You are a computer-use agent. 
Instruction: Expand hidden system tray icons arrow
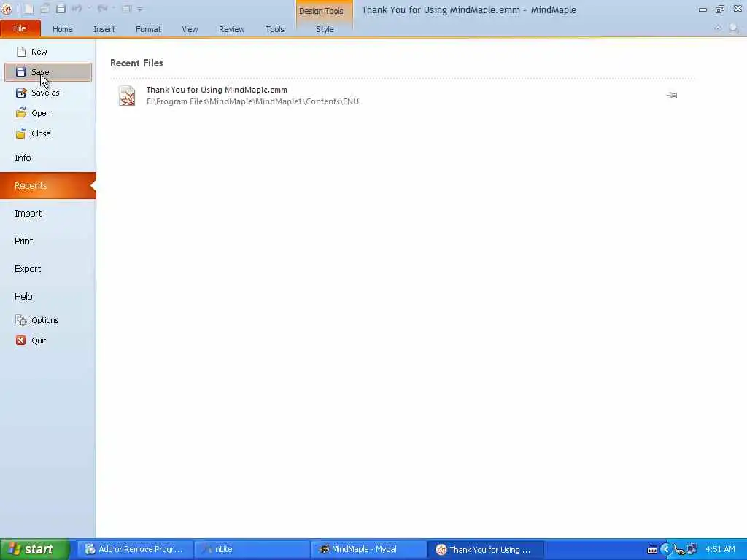tap(665, 550)
